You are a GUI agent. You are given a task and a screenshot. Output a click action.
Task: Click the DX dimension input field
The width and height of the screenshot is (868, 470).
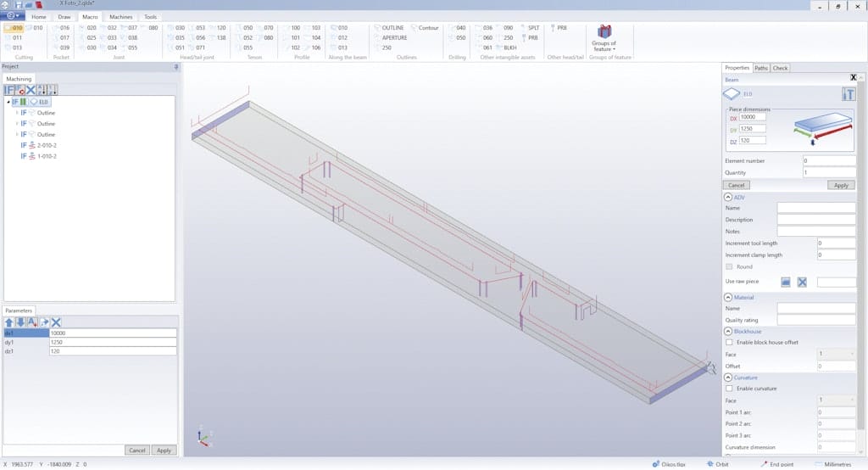(x=753, y=117)
